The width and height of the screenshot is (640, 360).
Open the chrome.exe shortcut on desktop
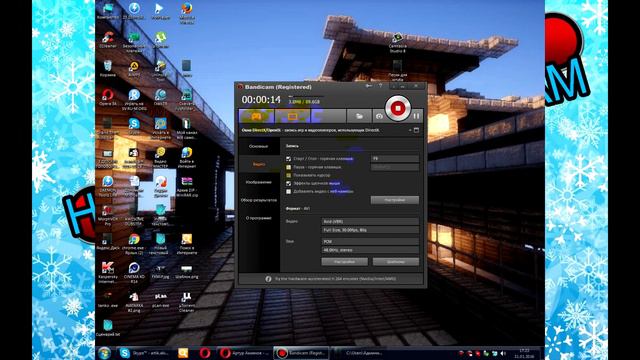click(x=134, y=244)
